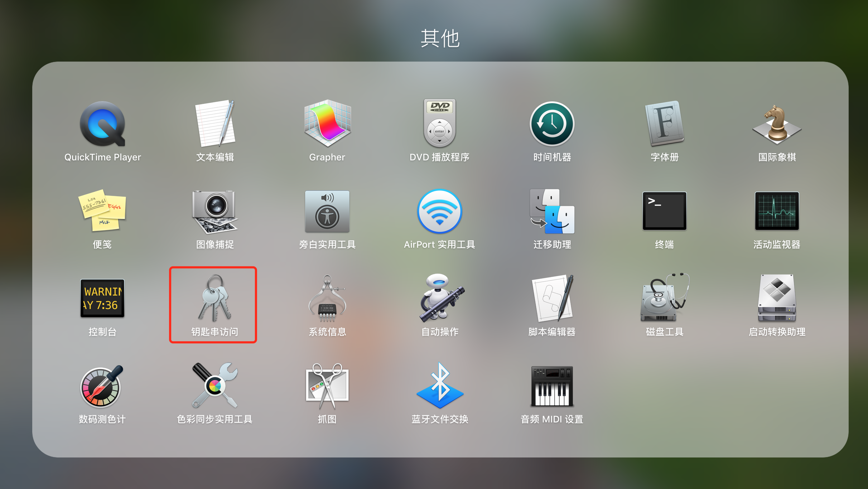
Task: Launch 图像捕捉 (Image Capture)
Action: pos(215,212)
